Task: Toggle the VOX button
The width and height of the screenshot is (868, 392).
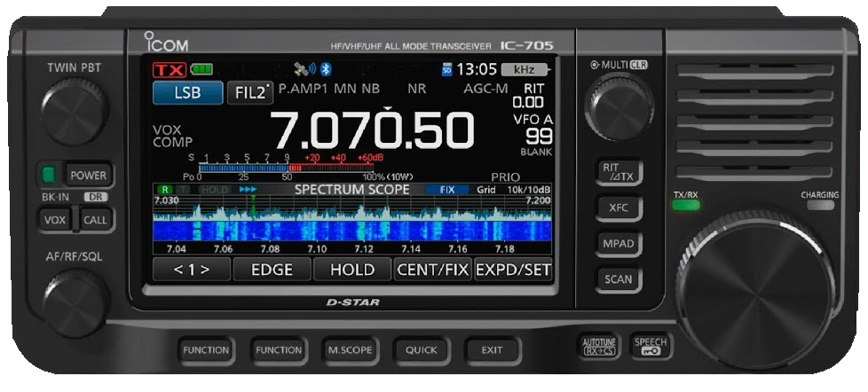Action: tap(55, 220)
